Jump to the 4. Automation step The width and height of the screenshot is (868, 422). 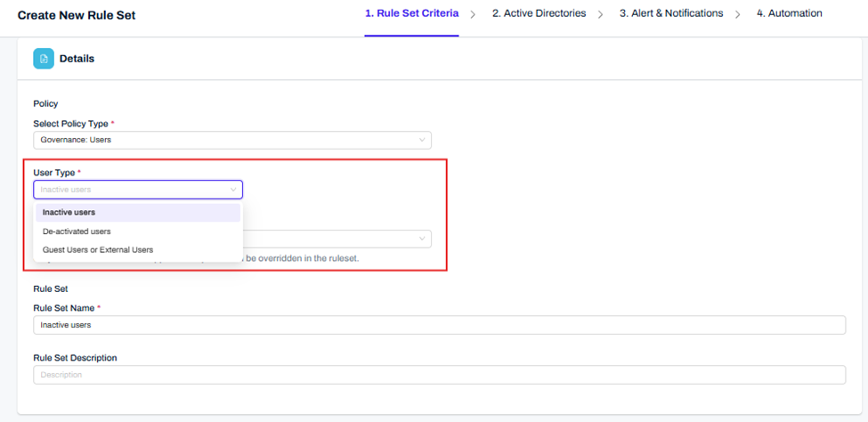point(789,14)
